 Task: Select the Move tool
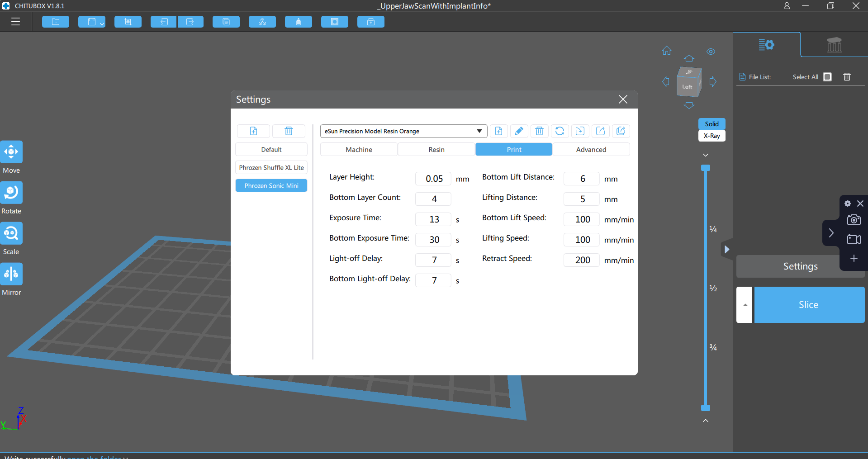click(x=11, y=152)
